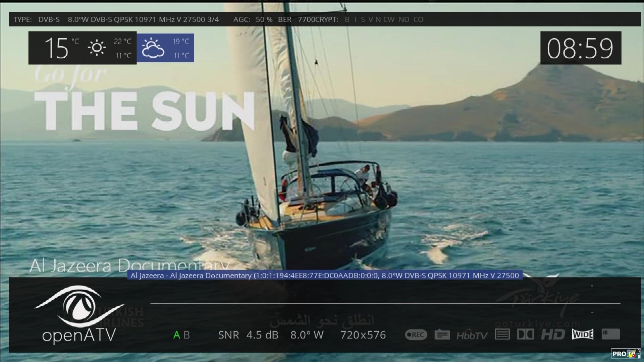Click the event progress line
The height and width of the screenshot is (362, 644).
385,303
